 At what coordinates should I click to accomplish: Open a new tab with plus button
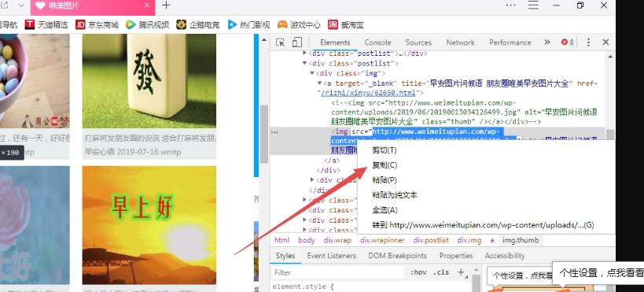pos(165,6)
